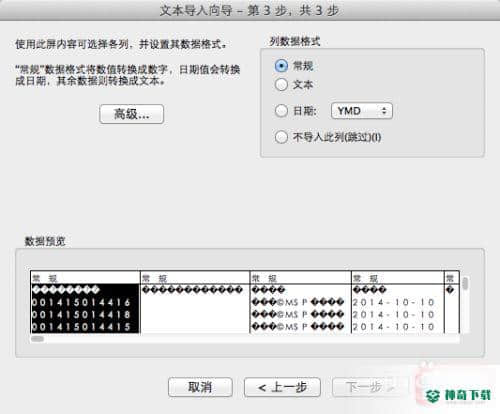
Task: Click the 神奇下载 watermark logo
Action: tap(458, 395)
